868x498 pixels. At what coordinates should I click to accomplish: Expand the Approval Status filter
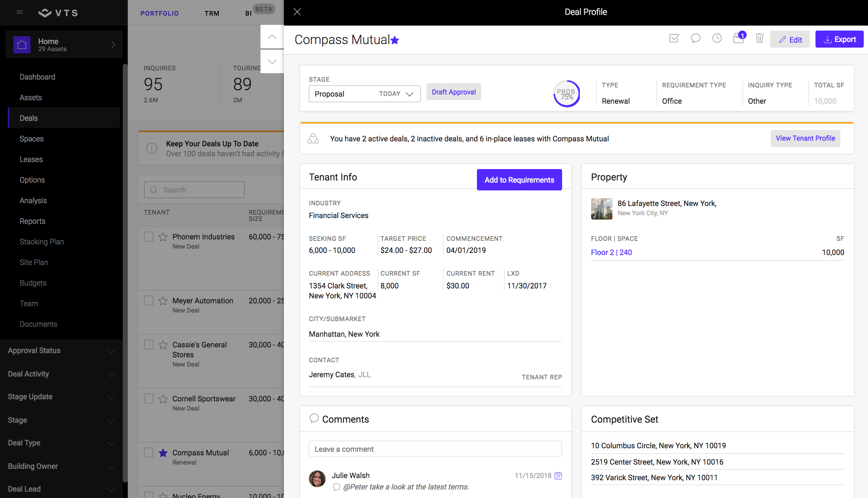61,351
